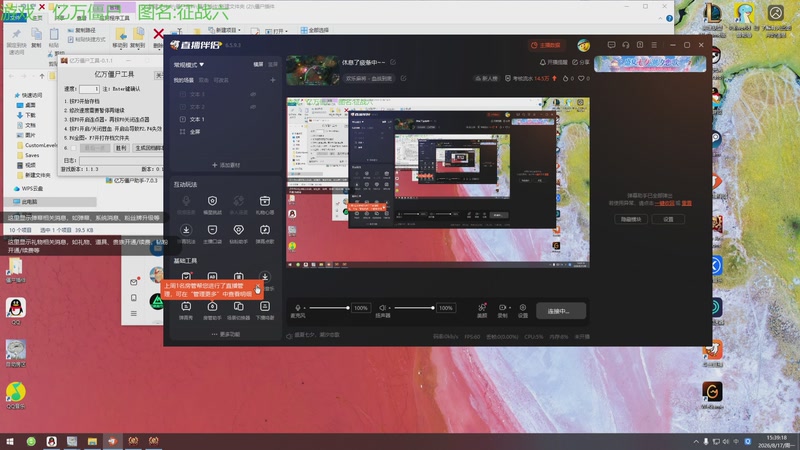Toggle visibility of 文本 2 source
The width and height of the screenshot is (800, 450).
[253, 107]
